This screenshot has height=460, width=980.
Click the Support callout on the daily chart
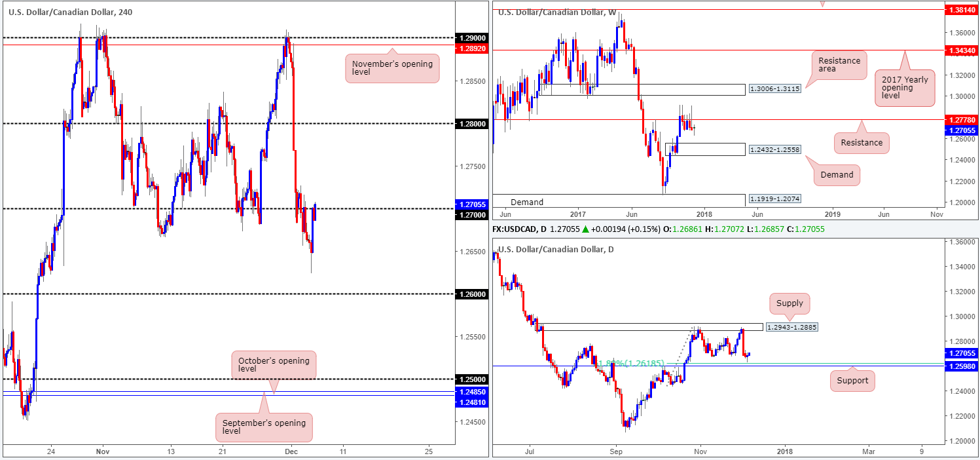point(852,381)
